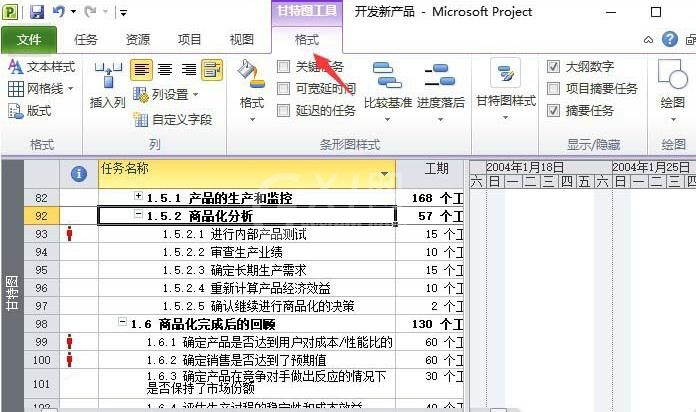Collapse task 1.5.2 商品化分析
Image resolution: width=696 pixels, height=412 pixels.
[138, 214]
